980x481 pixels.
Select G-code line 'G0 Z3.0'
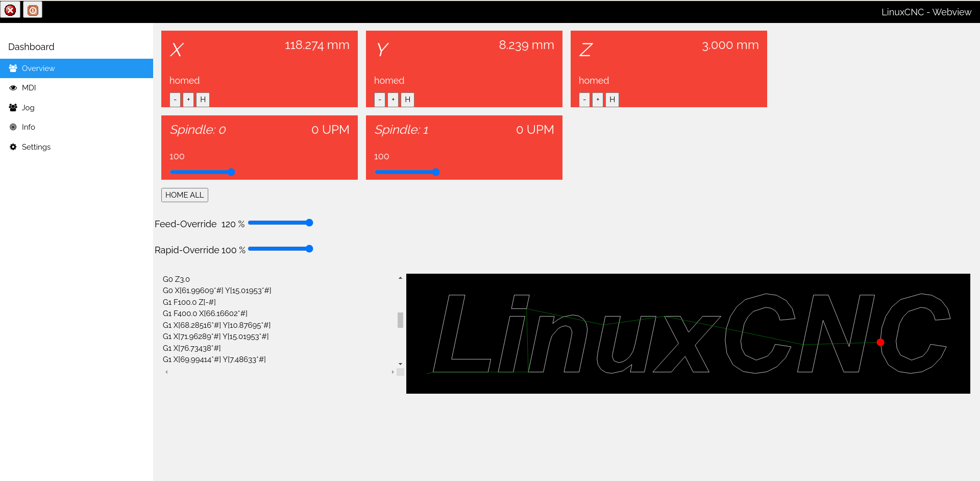[x=176, y=279]
